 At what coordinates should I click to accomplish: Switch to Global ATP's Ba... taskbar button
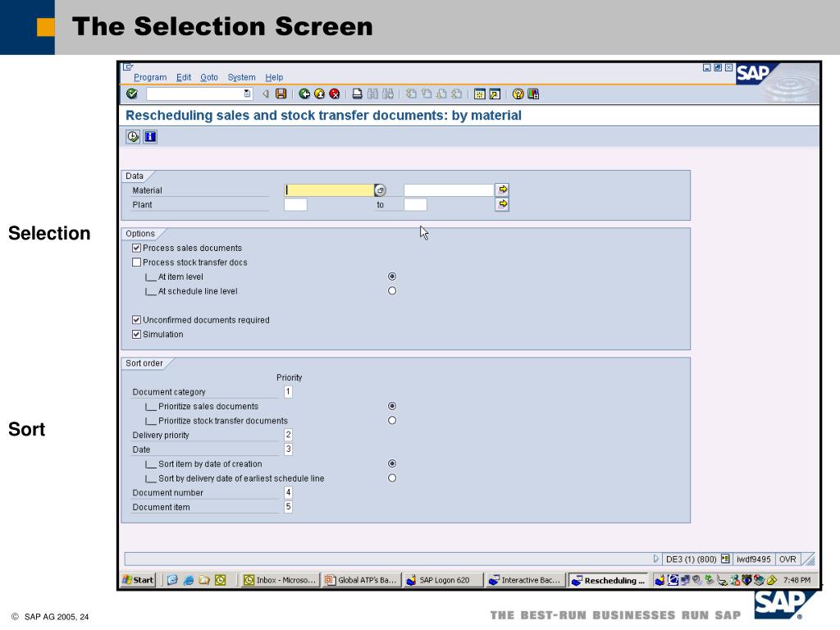361,580
